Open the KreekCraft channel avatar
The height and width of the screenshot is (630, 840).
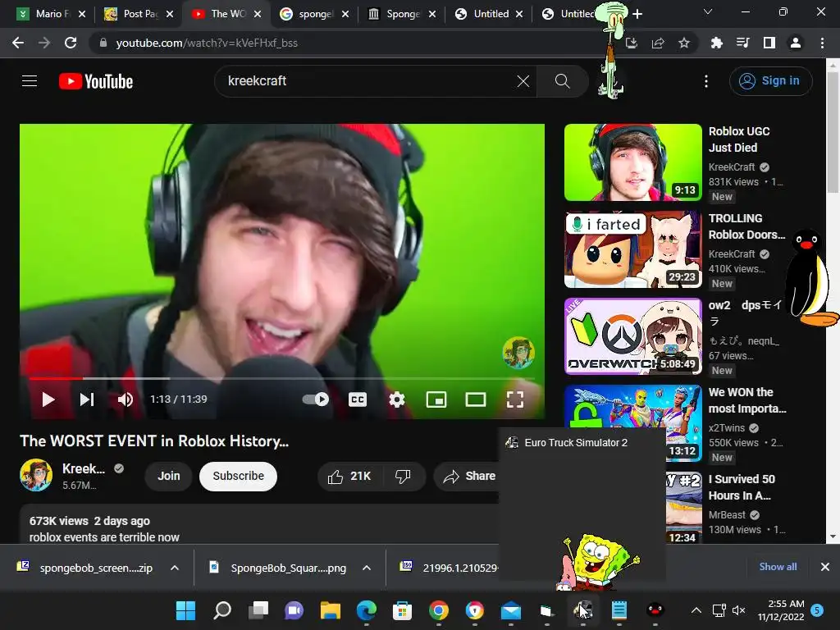(36, 475)
